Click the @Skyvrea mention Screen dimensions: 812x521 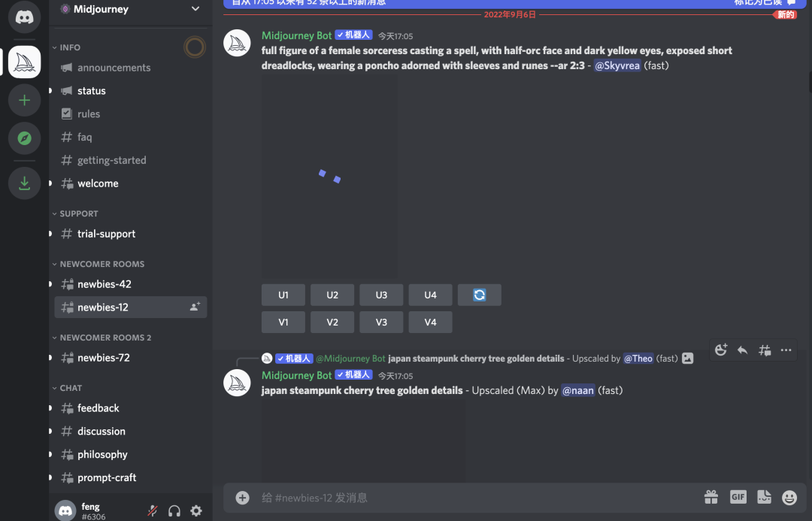tap(617, 65)
